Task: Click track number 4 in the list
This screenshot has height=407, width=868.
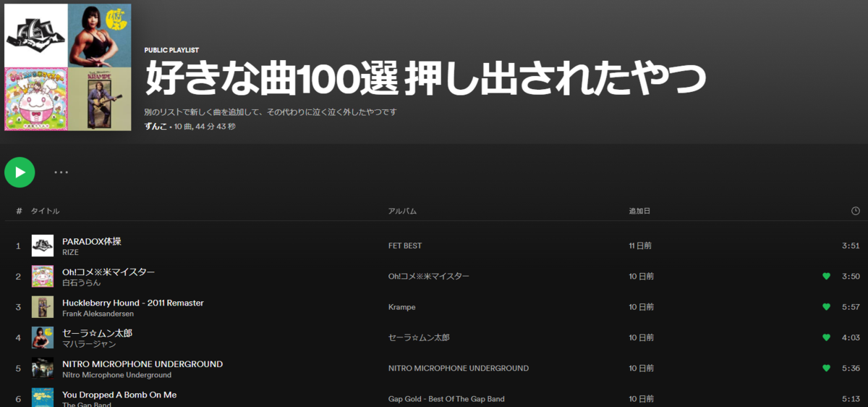Action: click(18, 337)
